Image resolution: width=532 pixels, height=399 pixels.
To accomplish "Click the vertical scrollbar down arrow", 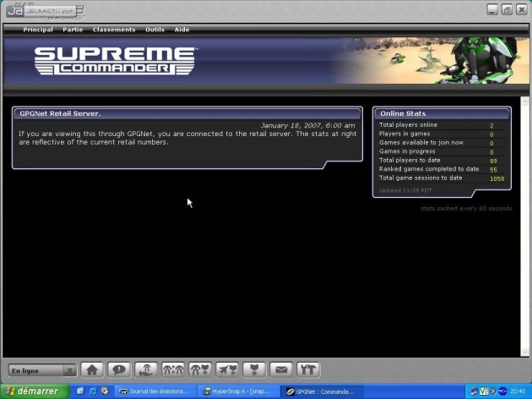I will pos(525,352).
